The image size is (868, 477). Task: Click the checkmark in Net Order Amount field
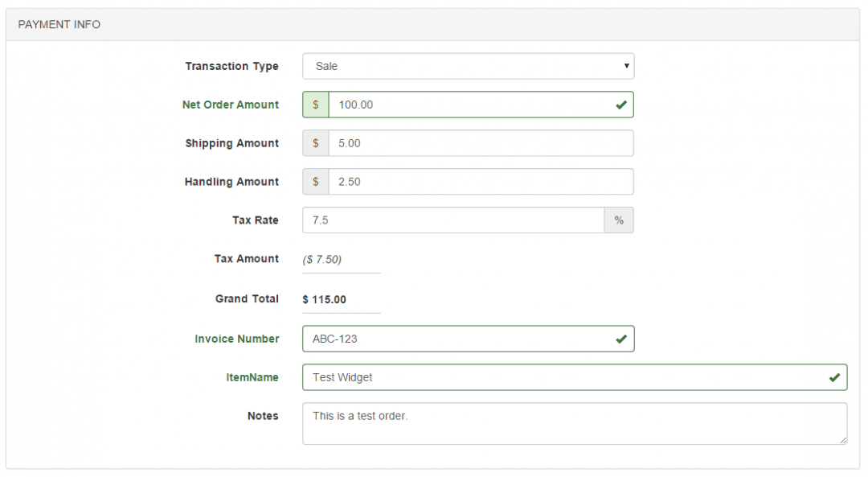point(620,104)
